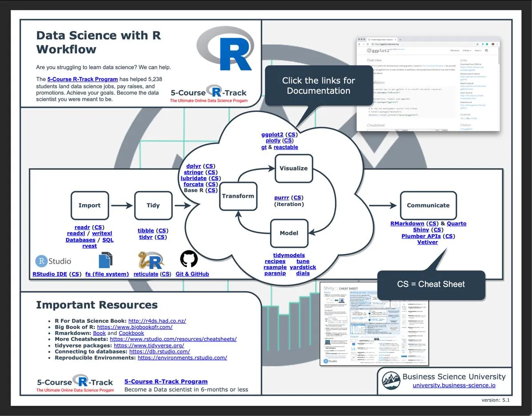The height and width of the screenshot is (416, 532).
Task: Open the university.business-science.io link
Action: point(454,385)
